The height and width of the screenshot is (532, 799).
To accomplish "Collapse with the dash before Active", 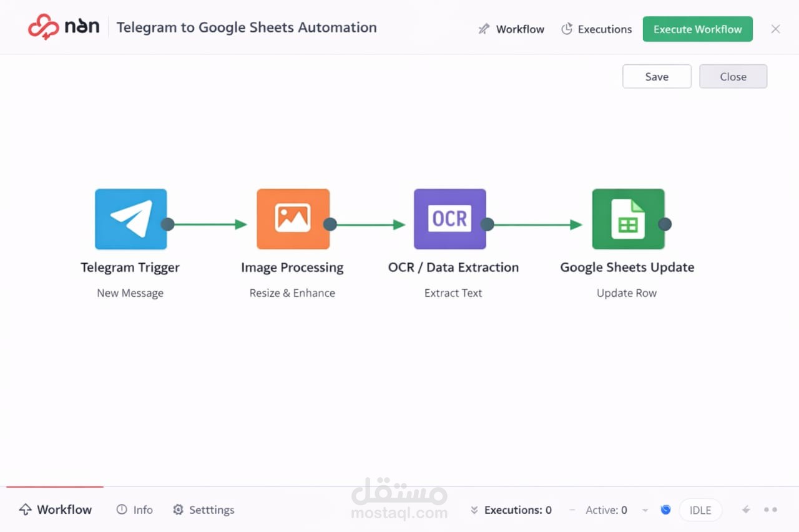I will (x=572, y=510).
